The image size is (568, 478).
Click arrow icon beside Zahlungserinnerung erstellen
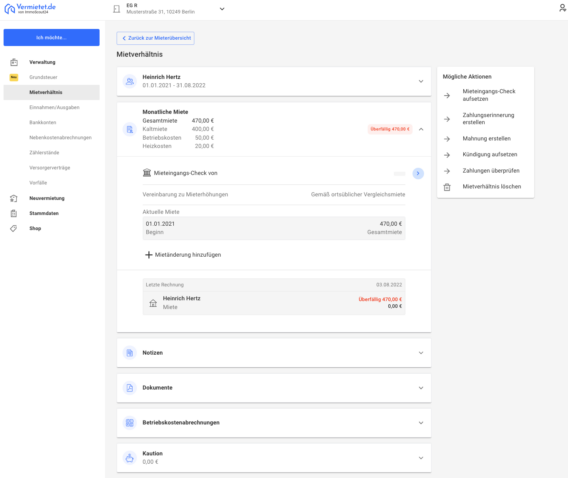click(447, 119)
